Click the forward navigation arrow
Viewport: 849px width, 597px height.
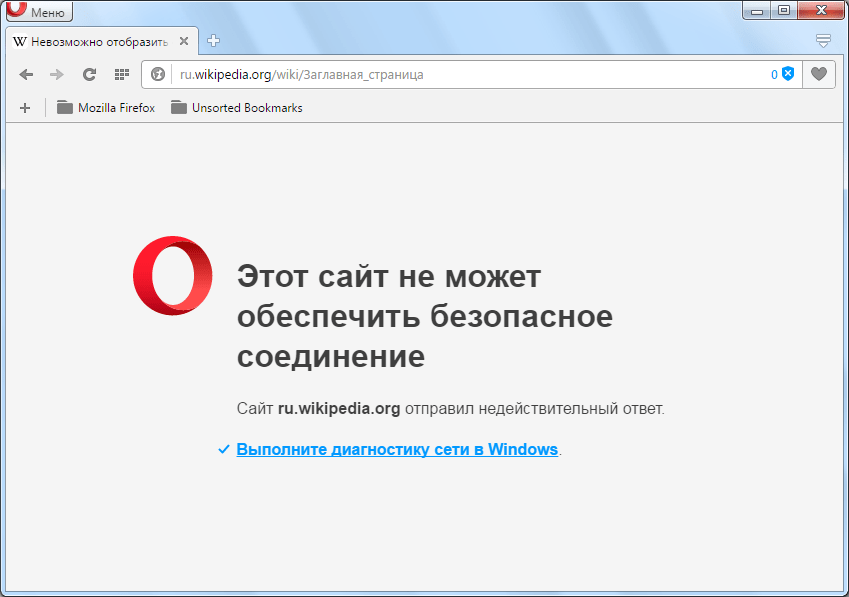click(x=57, y=74)
